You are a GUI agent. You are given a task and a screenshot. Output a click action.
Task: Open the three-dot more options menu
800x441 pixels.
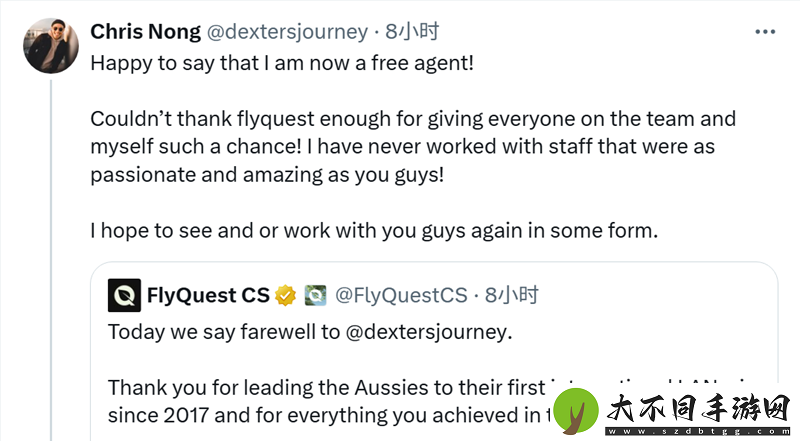tap(765, 32)
